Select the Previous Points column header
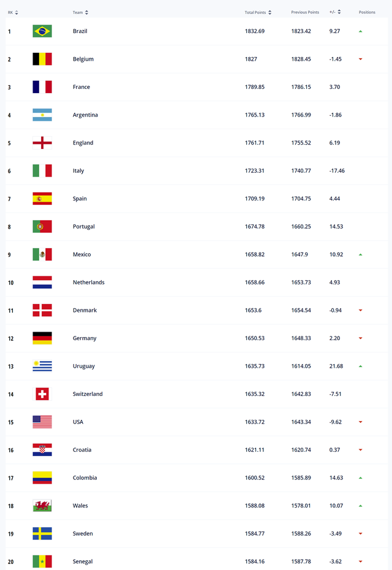 point(305,12)
